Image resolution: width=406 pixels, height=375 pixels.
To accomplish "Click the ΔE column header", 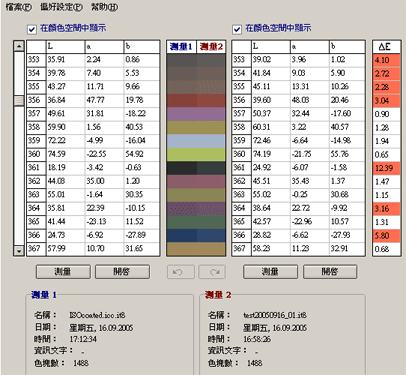I will pyautogui.click(x=386, y=47).
